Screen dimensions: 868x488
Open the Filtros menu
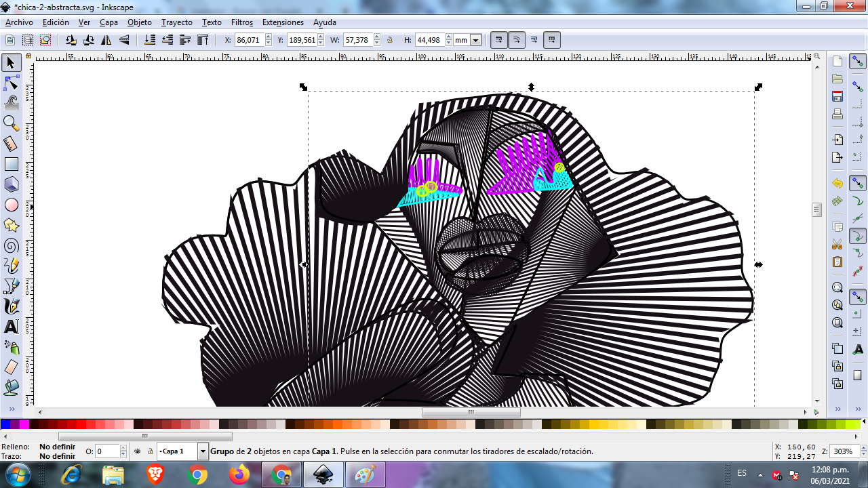pos(242,22)
